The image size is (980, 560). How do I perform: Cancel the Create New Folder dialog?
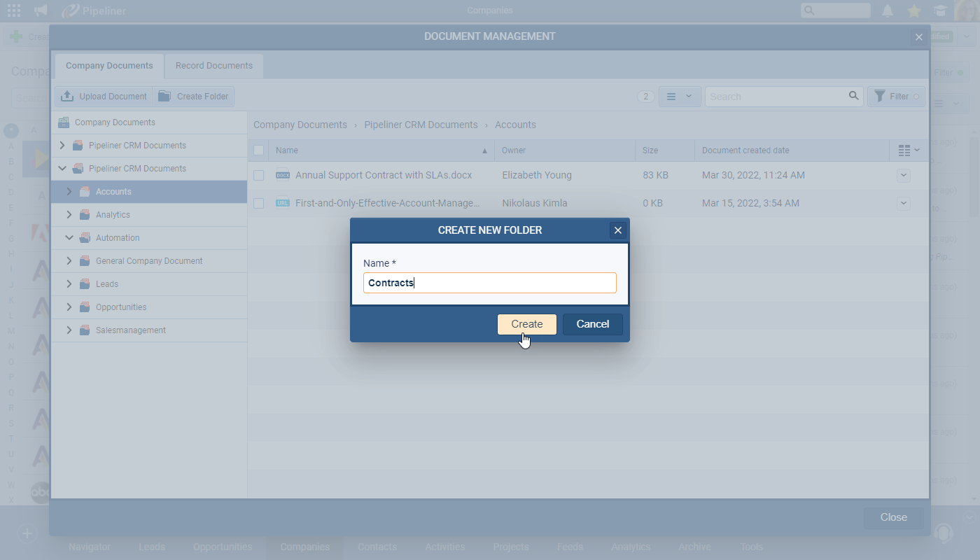592,324
